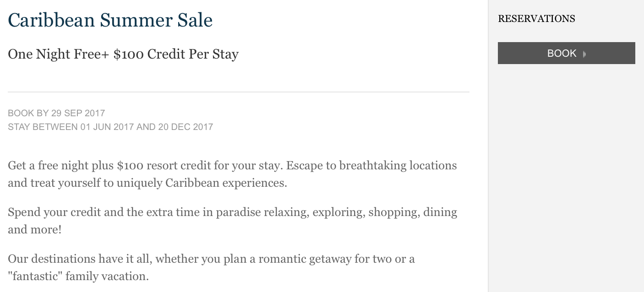This screenshot has width=644, height=292.
Task: Click the BOOK button under Reservations
Action: [566, 53]
